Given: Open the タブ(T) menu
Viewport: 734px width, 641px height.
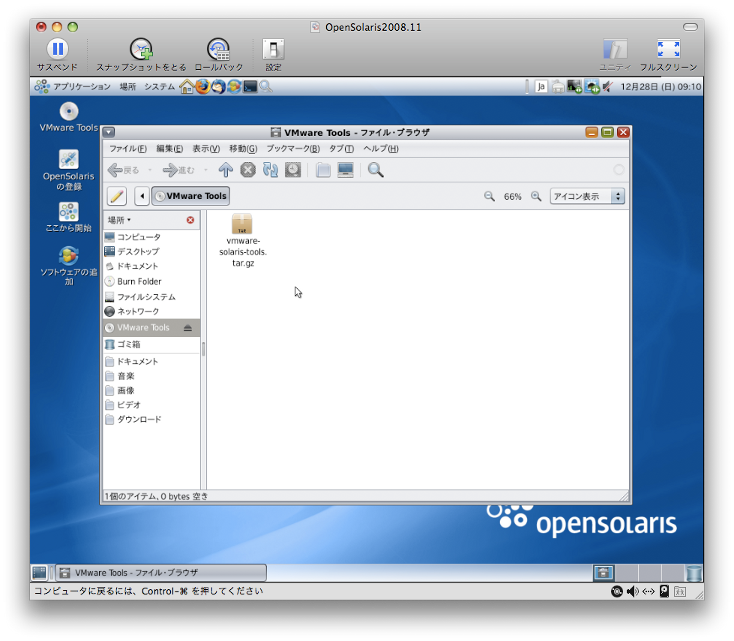Looking at the screenshot, I should (x=341, y=149).
